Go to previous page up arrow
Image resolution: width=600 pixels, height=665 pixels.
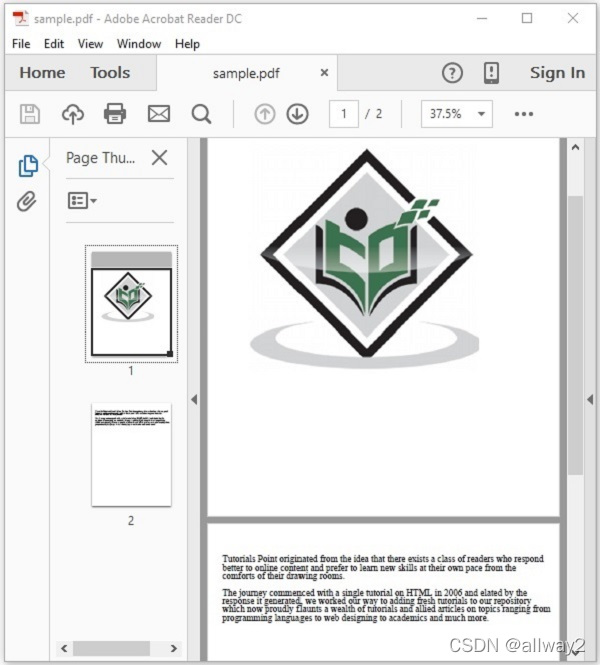[265, 114]
